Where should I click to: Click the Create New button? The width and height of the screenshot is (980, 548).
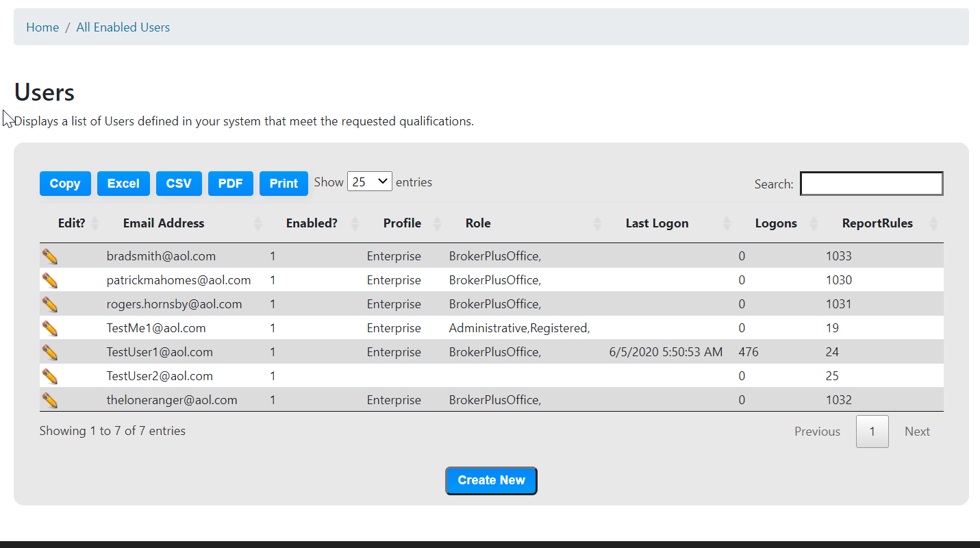click(x=491, y=480)
